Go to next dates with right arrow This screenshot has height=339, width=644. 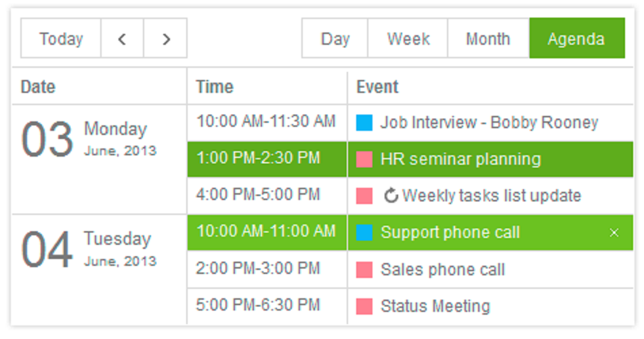click(x=166, y=39)
